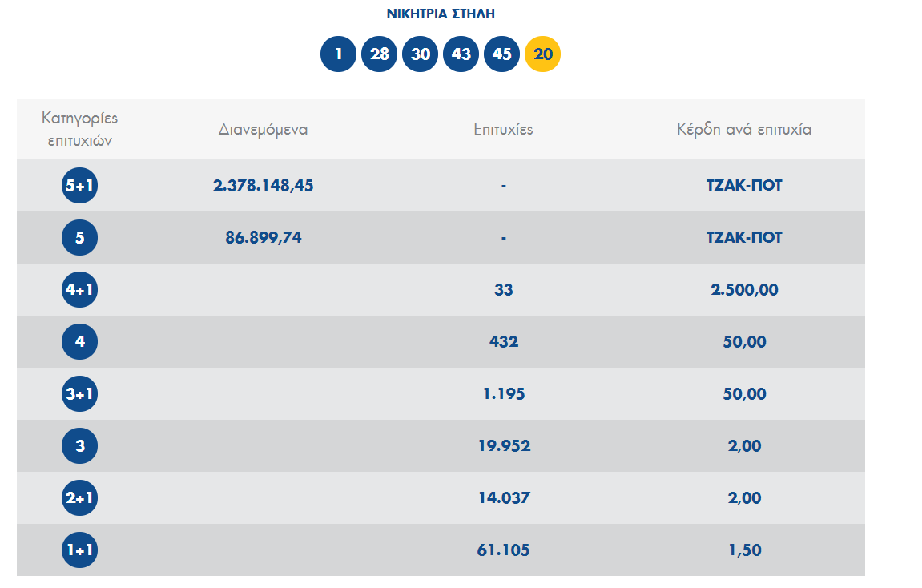Click the winners count 432
Viewport: 922px width, 588px height.
coord(503,341)
